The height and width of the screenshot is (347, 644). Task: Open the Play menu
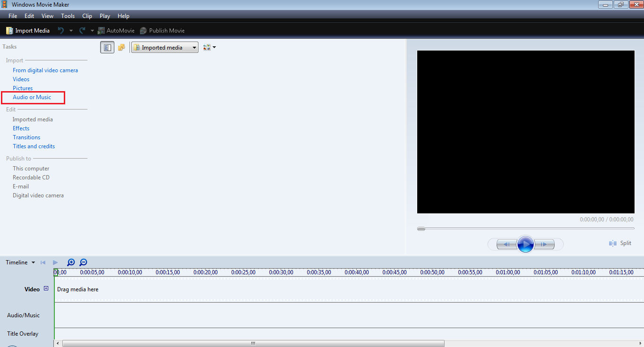pos(104,16)
